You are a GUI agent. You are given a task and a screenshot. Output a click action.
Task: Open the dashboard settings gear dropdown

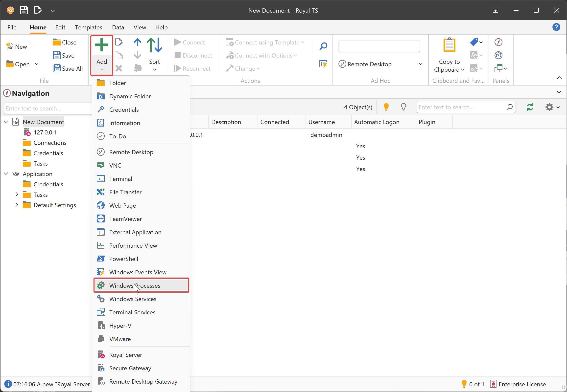pyautogui.click(x=552, y=107)
